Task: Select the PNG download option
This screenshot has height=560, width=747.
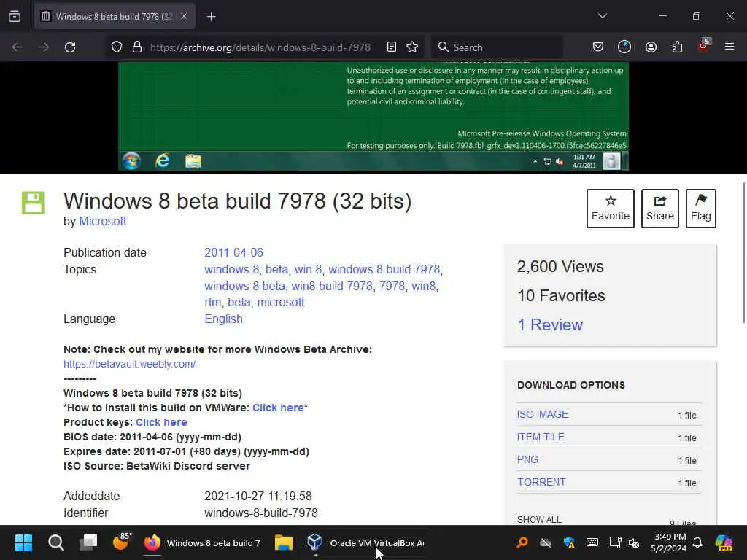Action: 527,459
